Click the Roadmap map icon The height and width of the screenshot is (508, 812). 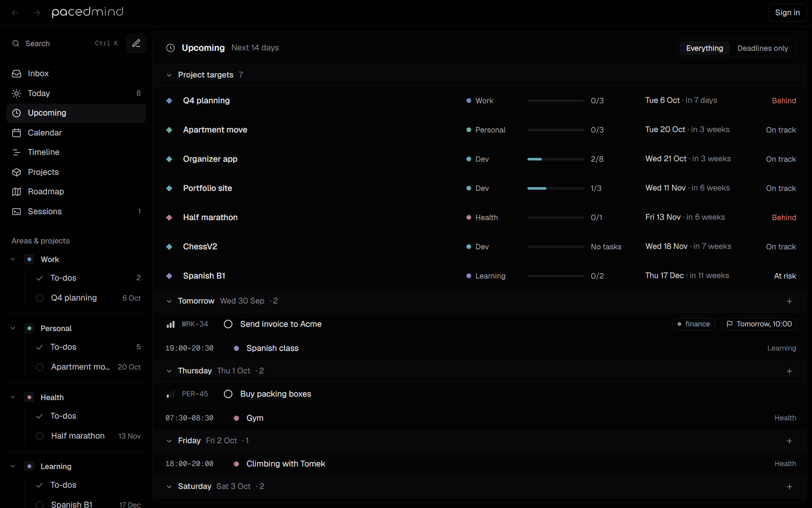16,192
